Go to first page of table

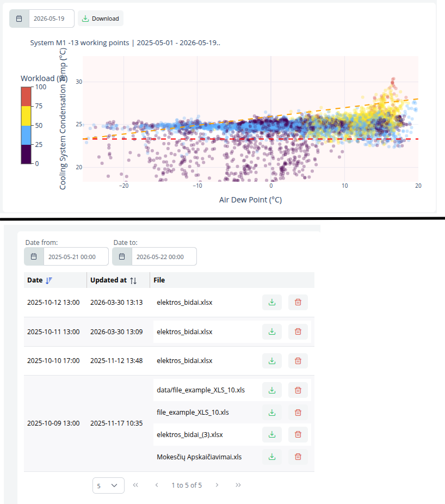[x=135, y=485]
